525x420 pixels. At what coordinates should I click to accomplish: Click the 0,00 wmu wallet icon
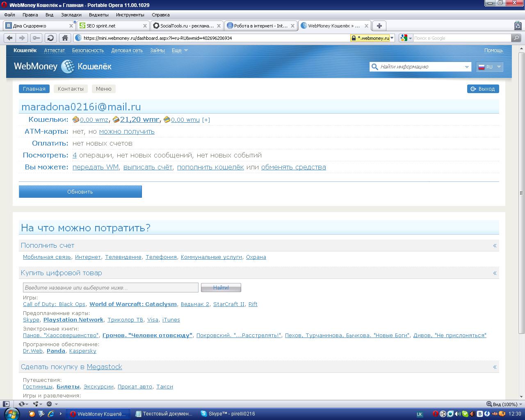(x=167, y=120)
